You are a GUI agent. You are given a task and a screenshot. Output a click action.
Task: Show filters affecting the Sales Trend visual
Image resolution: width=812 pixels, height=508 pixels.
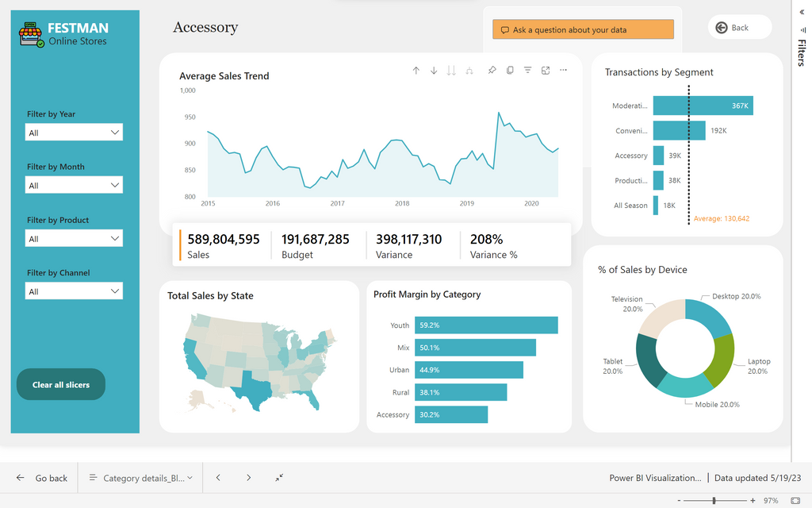point(527,71)
